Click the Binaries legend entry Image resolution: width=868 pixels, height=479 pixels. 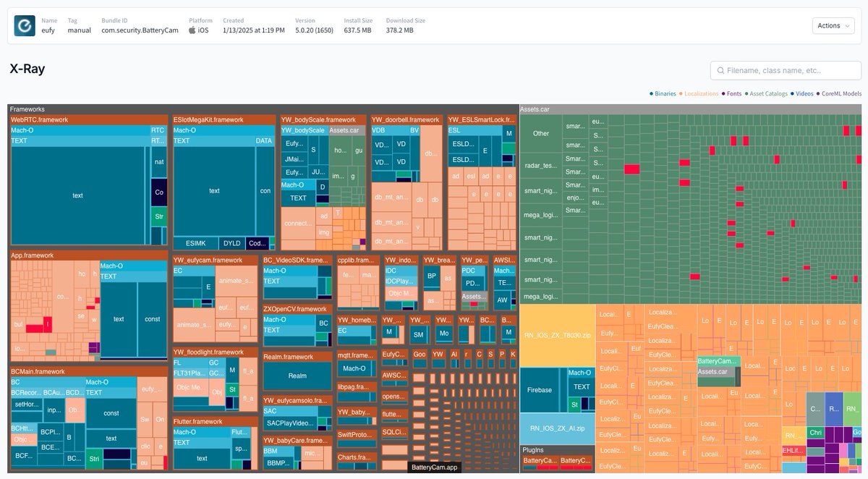point(662,93)
